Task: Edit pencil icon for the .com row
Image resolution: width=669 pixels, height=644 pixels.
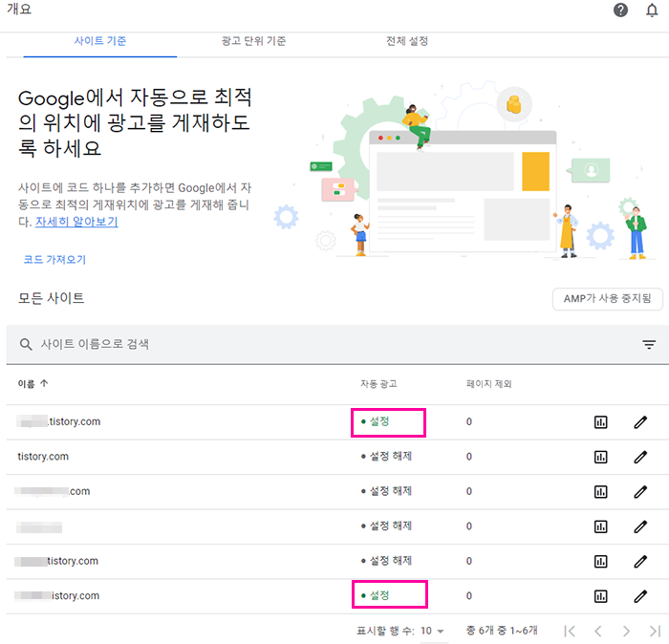Action: coord(640,492)
